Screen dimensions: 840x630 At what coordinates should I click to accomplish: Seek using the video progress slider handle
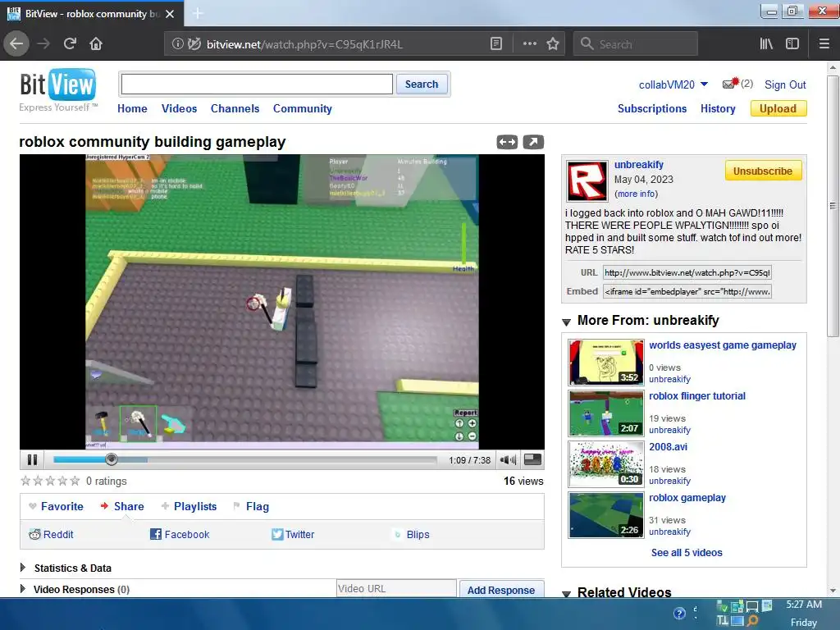pos(112,459)
